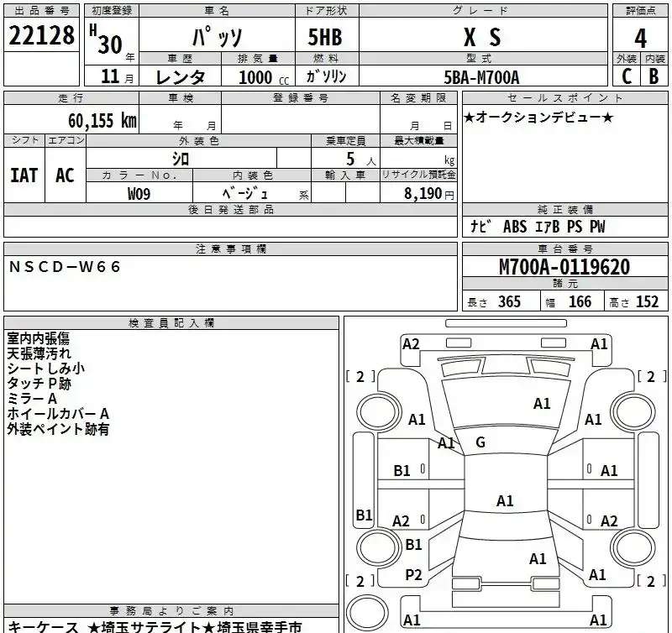
Task: Click the sales point ★オークションデビュー★
Action: pos(538,117)
